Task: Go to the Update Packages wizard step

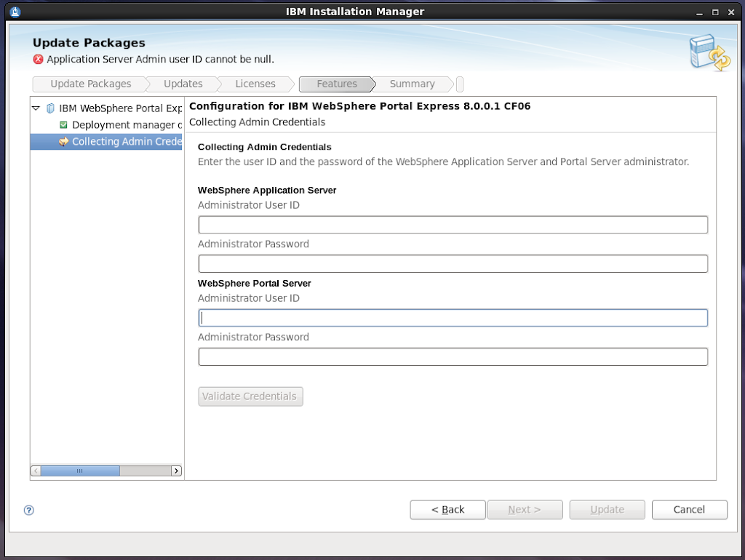Action: click(90, 84)
